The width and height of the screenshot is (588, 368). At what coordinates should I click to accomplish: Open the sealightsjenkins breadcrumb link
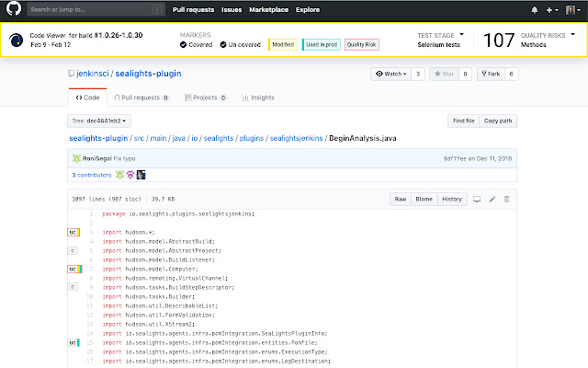coord(296,138)
